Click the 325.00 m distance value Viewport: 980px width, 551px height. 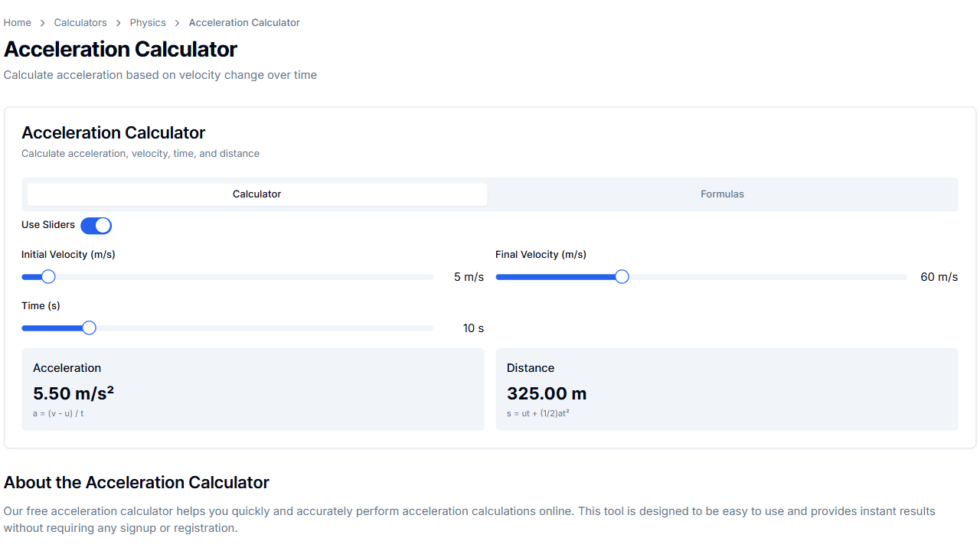[x=546, y=393]
